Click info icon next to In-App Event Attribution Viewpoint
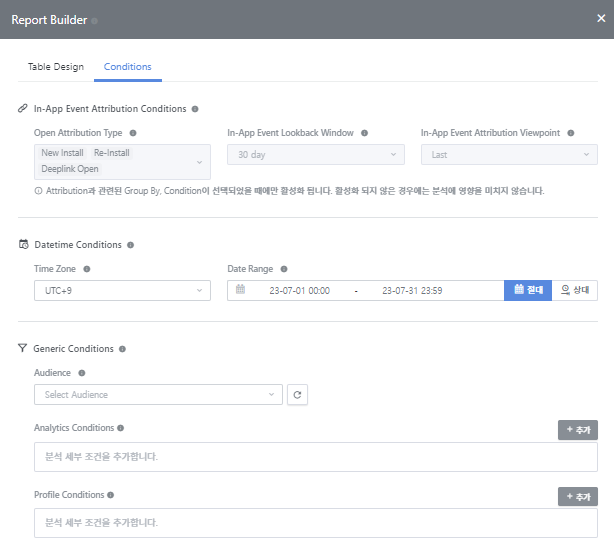614x554 pixels. click(571, 133)
